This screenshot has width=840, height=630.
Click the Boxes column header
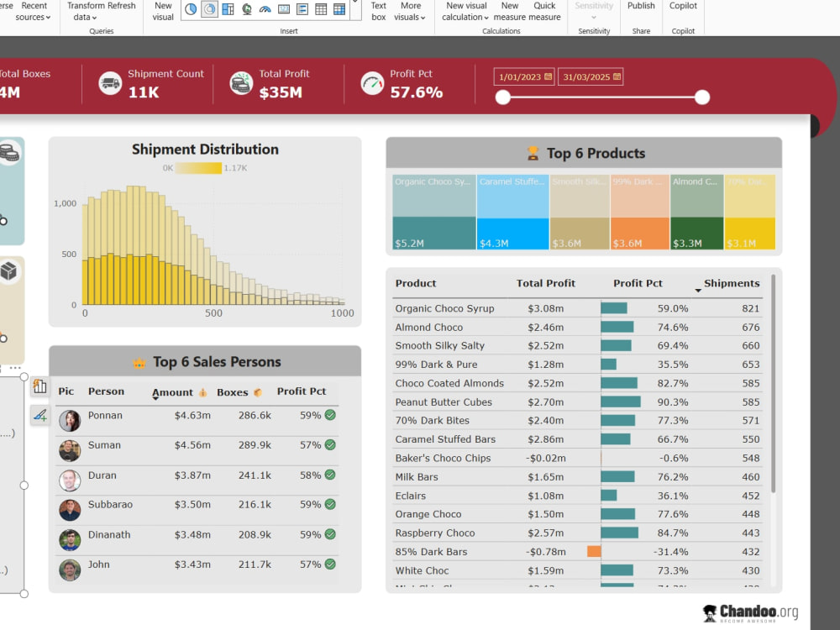233,392
